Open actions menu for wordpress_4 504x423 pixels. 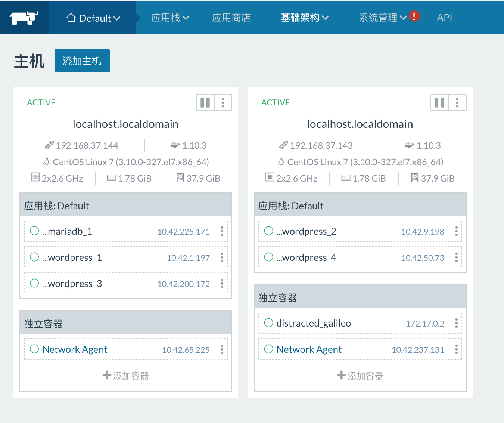457,257
